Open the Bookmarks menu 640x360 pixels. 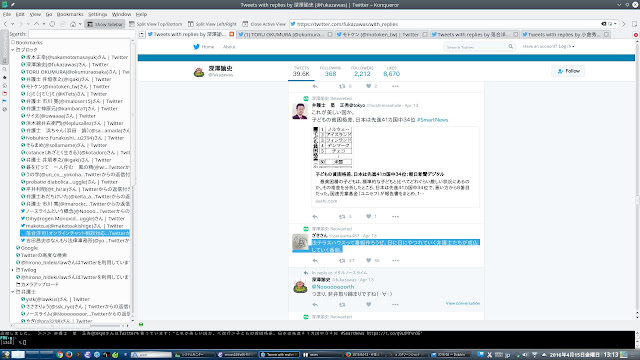click(70, 14)
